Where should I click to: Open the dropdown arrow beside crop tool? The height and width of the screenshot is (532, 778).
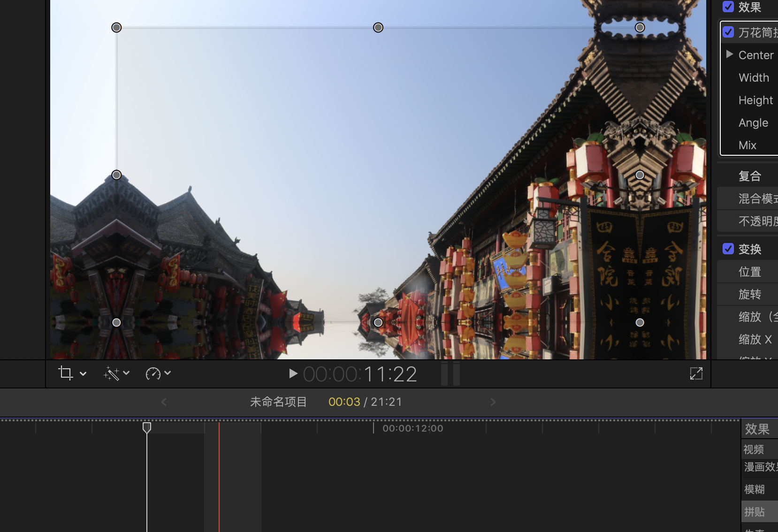tap(83, 374)
